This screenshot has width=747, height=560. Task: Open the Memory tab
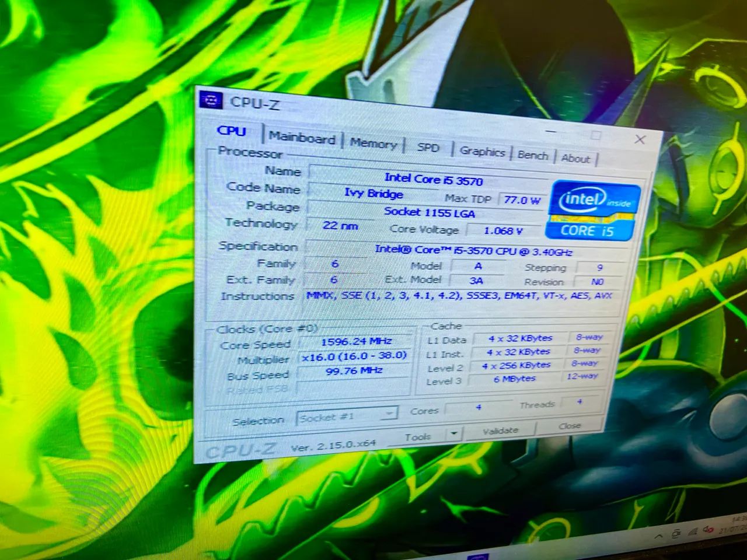373,143
